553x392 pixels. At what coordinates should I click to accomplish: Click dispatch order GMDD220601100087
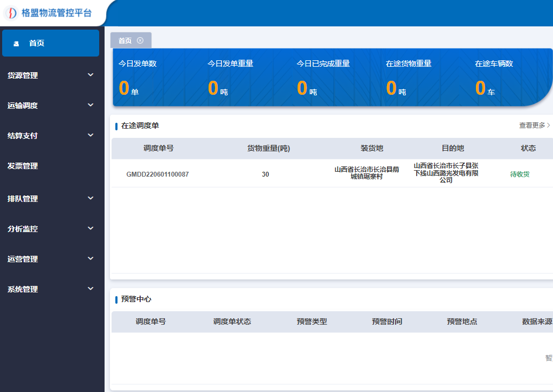tap(157, 174)
